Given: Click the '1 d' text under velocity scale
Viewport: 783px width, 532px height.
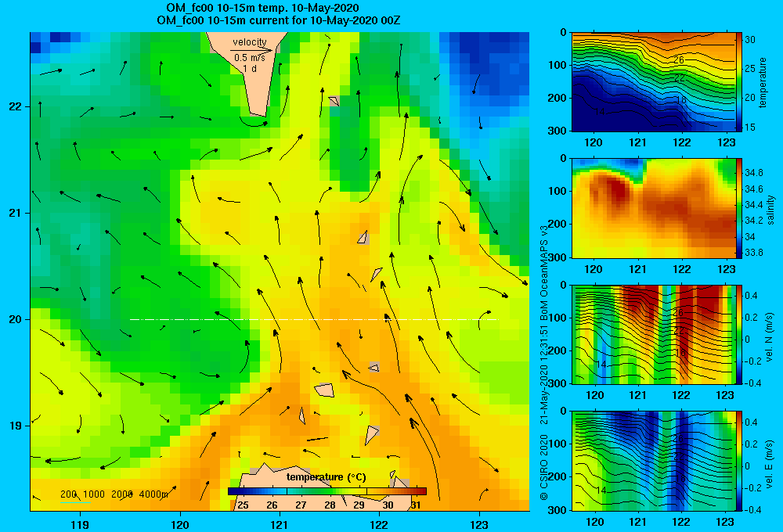Looking at the screenshot, I should (x=250, y=68).
